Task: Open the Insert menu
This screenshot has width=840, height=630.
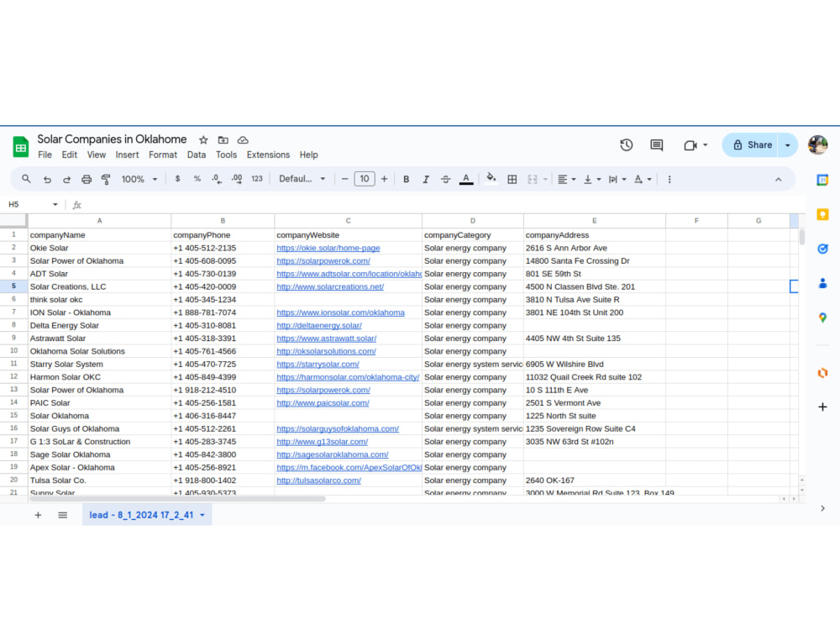Action: coord(127,155)
